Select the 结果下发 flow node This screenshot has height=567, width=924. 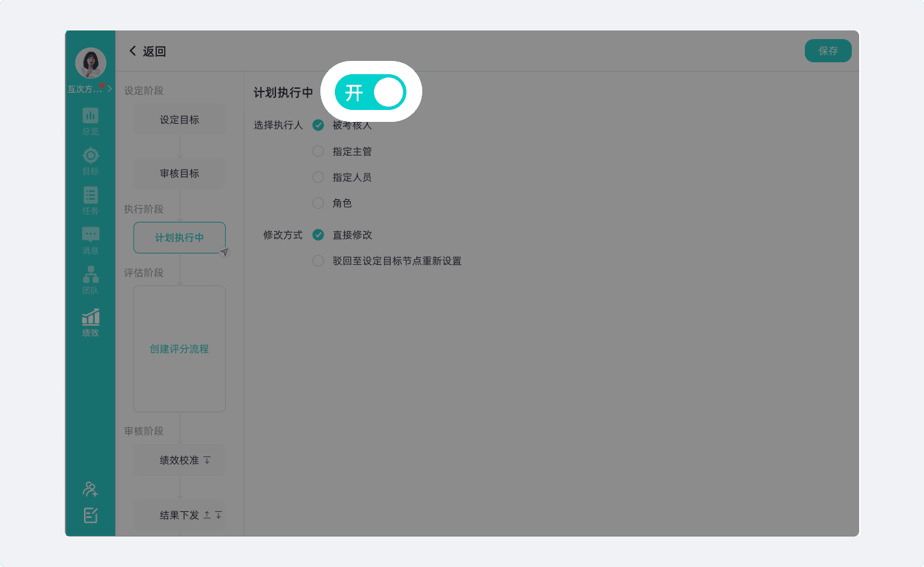point(179,515)
